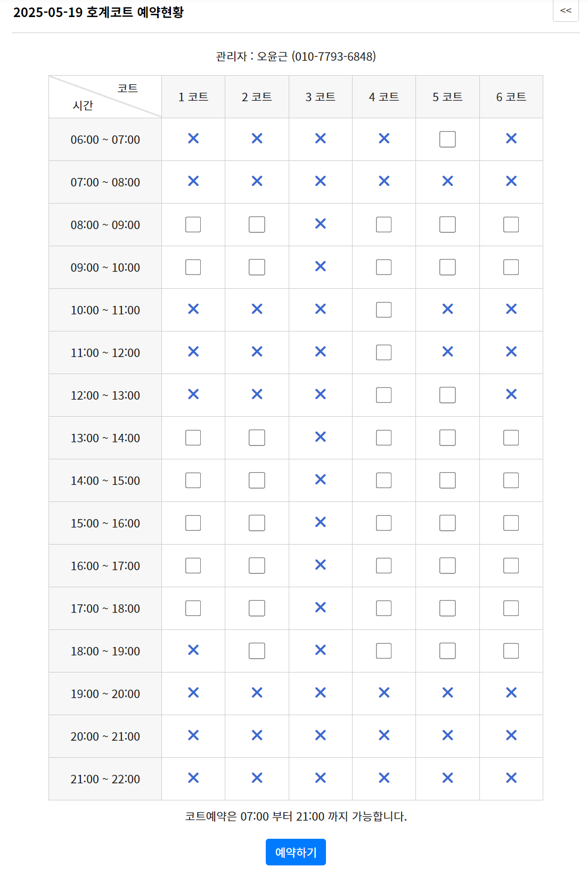Screen dimensions: 588x875
Task: Check court 4 at 17:00 ~ 18:00
Action: coord(383,608)
